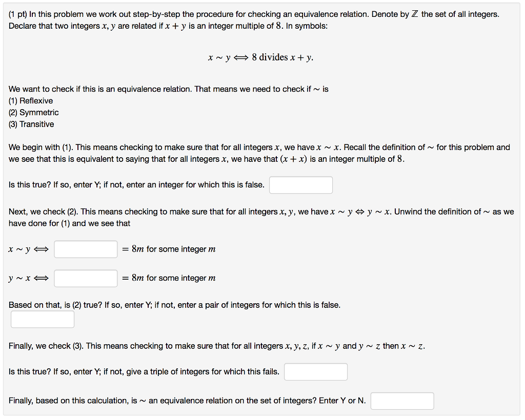Select the symmetric check answer field
The width and height of the screenshot is (525, 420).
(43, 319)
